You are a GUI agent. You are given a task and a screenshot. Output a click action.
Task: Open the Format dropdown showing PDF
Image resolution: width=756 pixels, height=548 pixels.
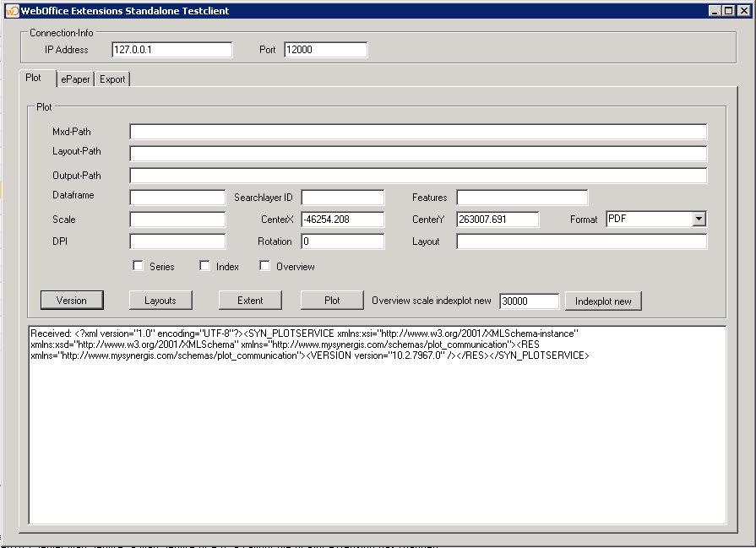point(698,219)
